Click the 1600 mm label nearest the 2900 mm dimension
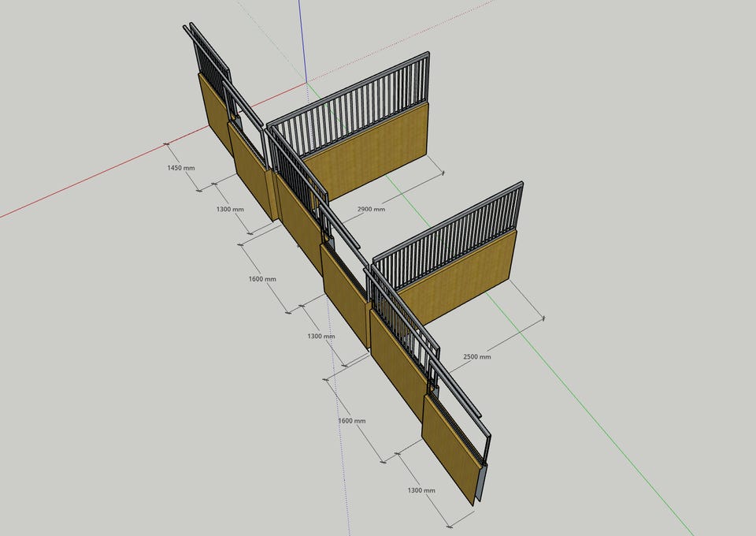The width and height of the screenshot is (756, 536). (262, 279)
